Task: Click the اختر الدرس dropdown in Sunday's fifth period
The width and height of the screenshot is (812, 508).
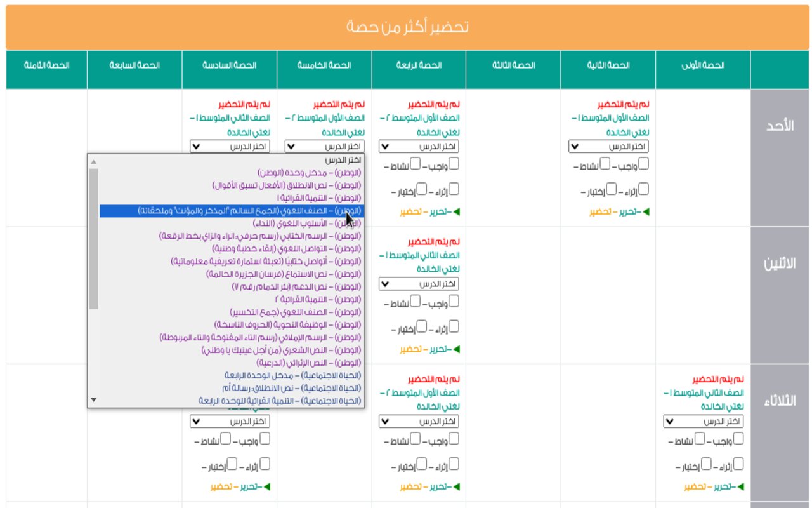Action: click(325, 147)
